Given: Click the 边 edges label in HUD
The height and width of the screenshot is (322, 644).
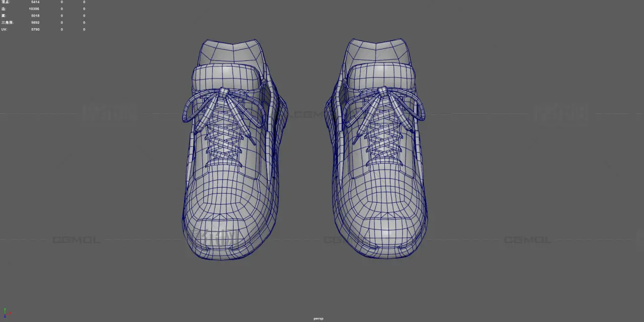Looking at the screenshot, I should [4, 9].
